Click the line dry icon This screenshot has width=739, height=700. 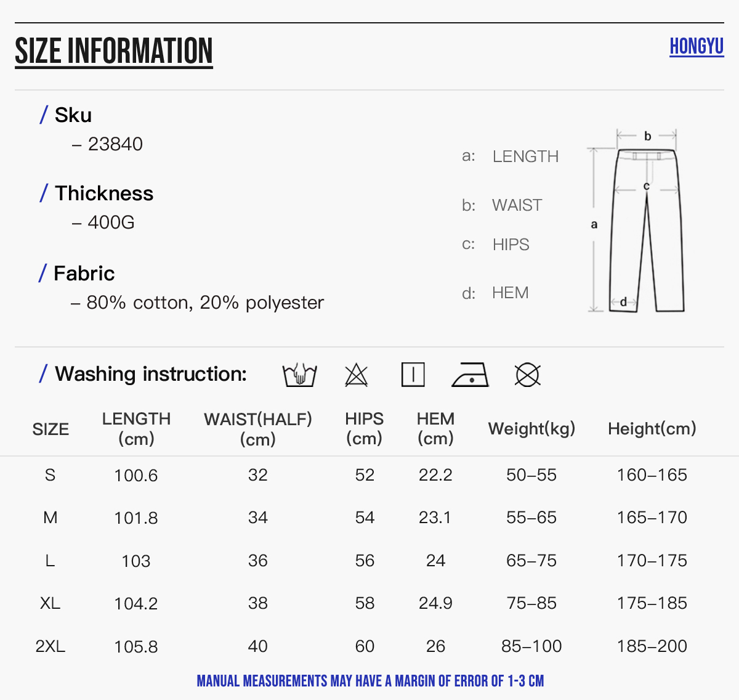[413, 375]
